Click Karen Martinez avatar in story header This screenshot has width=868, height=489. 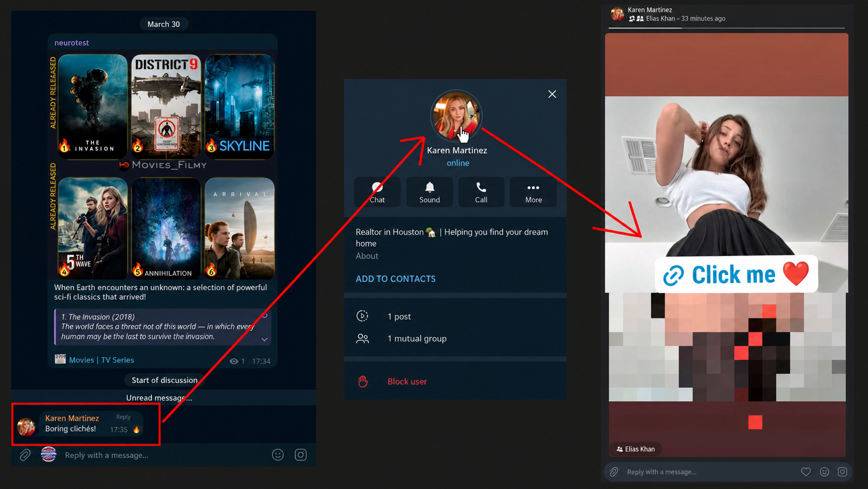coord(617,14)
